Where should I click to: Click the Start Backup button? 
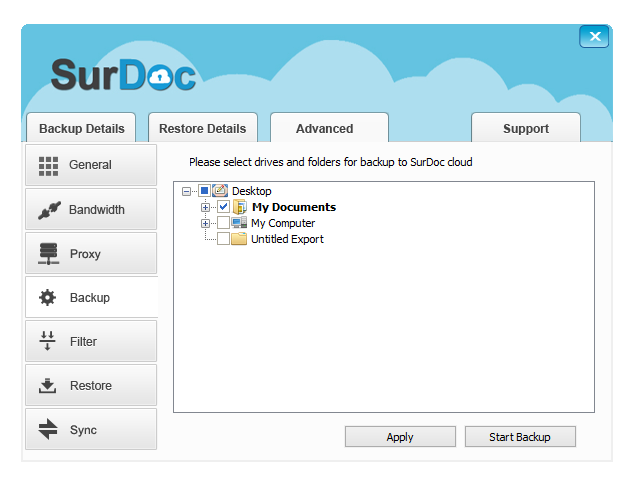tap(520, 437)
